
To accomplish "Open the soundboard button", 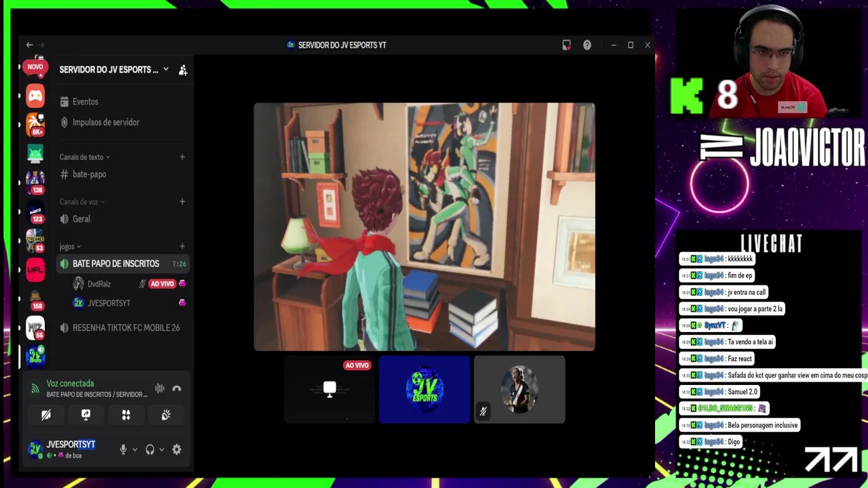I will [x=165, y=415].
